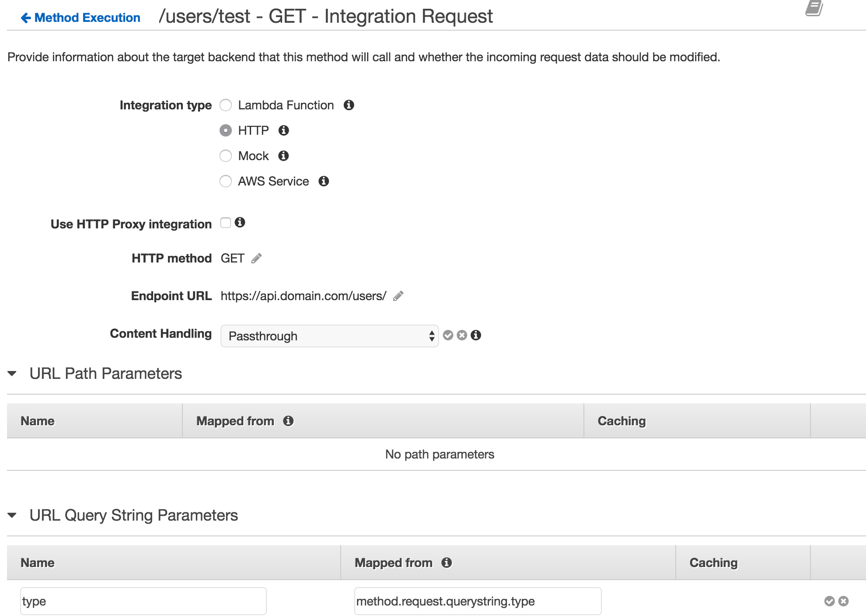This screenshot has width=866, height=616.
Task: Cancel Content Handling change with X icon
Action: point(462,335)
